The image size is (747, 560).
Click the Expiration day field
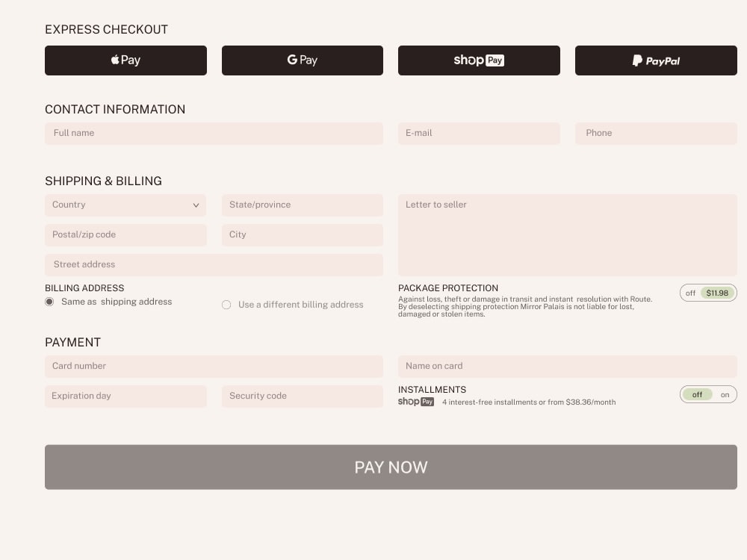[x=125, y=396]
